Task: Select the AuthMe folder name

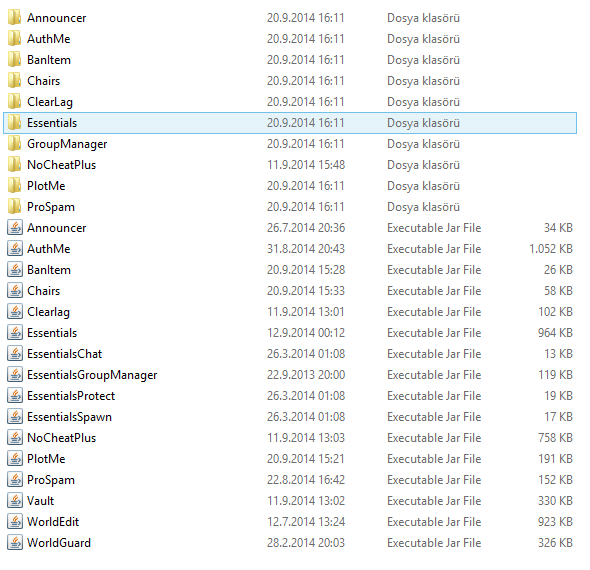Action: click(x=49, y=39)
